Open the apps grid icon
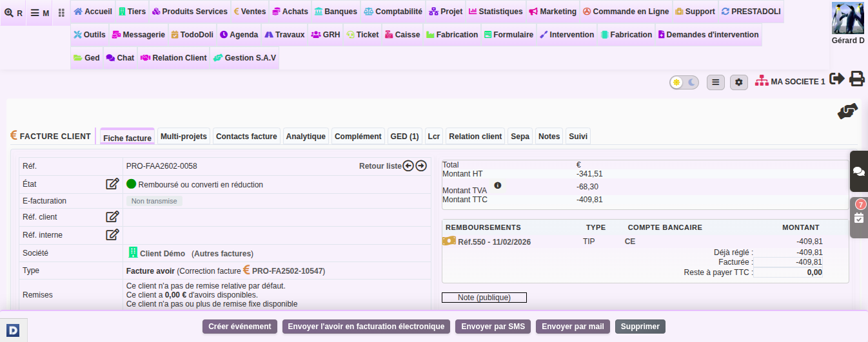This screenshot has height=342, width=868. pyautogui.click(x=61, y=13)
